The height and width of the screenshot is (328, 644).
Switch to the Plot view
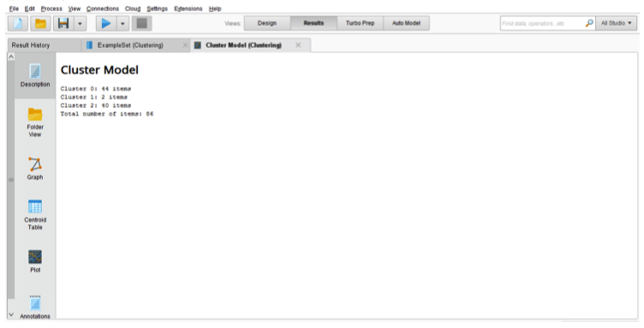point(35,260)
